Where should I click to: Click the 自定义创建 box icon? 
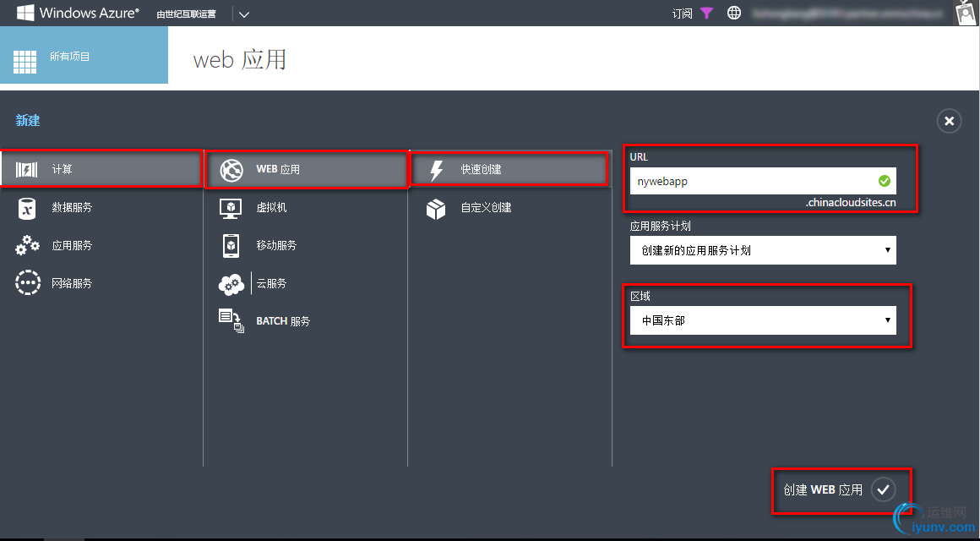(436, 209)
